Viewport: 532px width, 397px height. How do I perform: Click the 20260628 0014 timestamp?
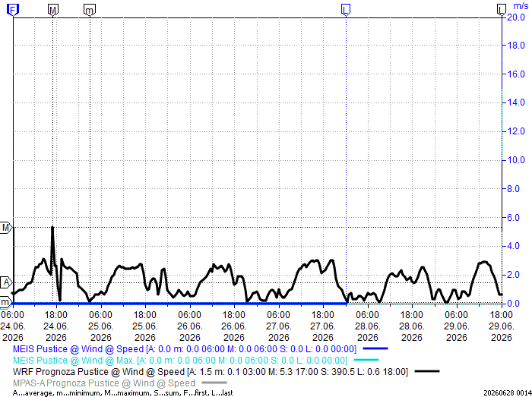(508, 393)
